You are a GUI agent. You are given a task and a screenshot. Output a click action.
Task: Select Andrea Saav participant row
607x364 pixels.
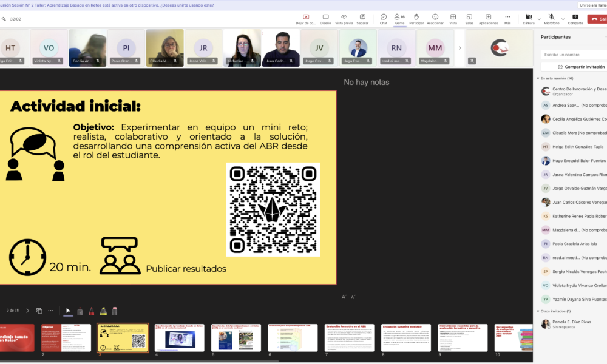coord(574,105)
